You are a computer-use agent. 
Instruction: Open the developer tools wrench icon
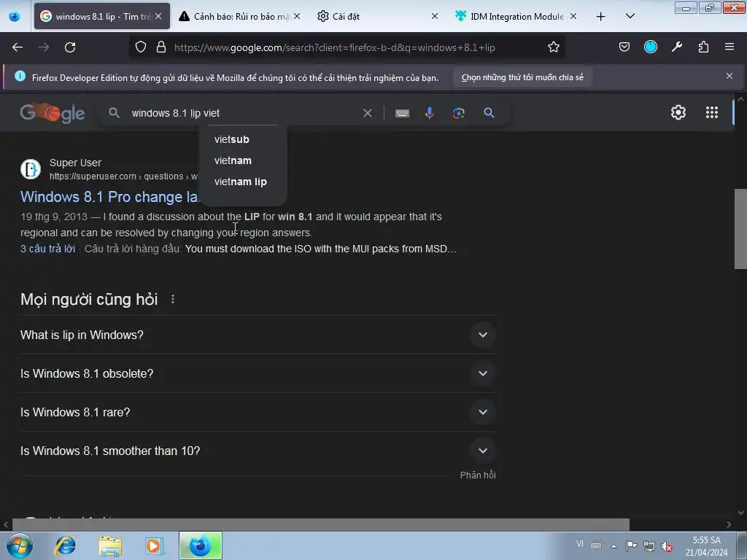(677, 47)
